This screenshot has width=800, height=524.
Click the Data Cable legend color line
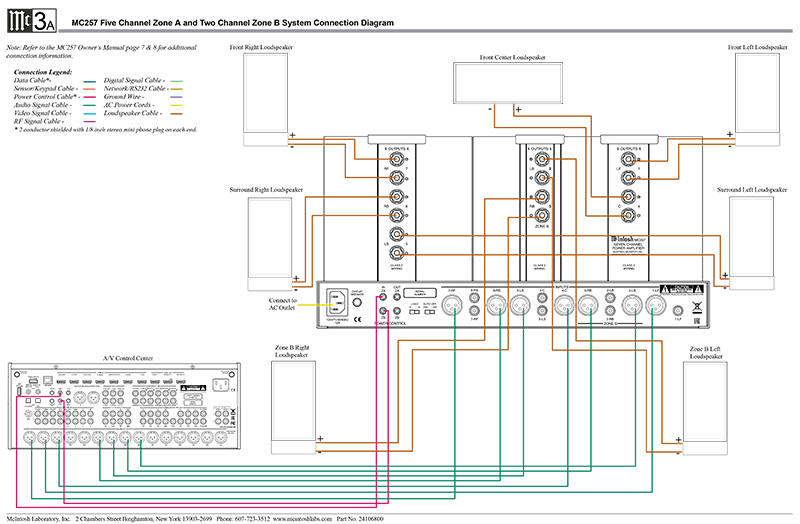pos(90,81)
